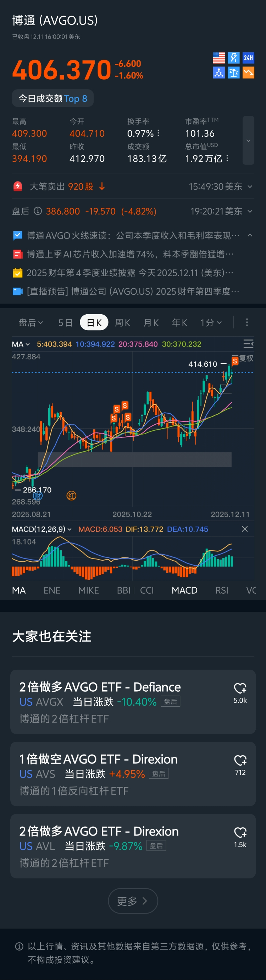Switch to the 周K chart tab

122,323
